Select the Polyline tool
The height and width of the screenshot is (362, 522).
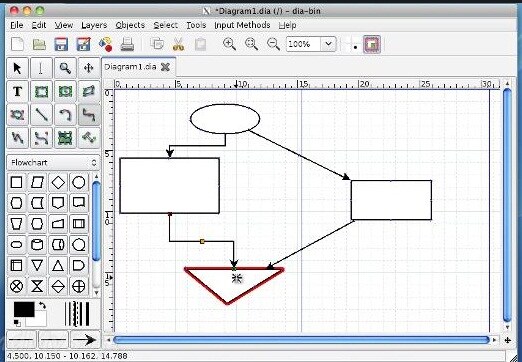(17, 138)
